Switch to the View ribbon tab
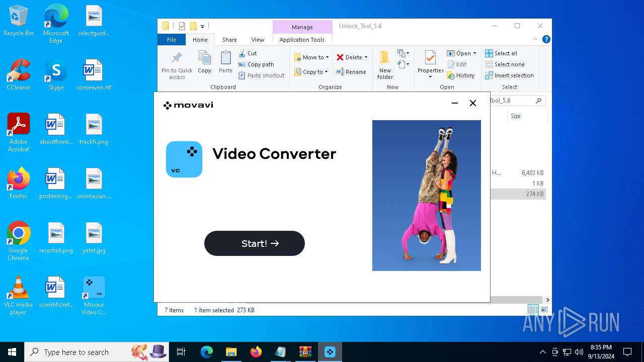The height and width of the screenshot is (362, 644). [x=258, y=40]
